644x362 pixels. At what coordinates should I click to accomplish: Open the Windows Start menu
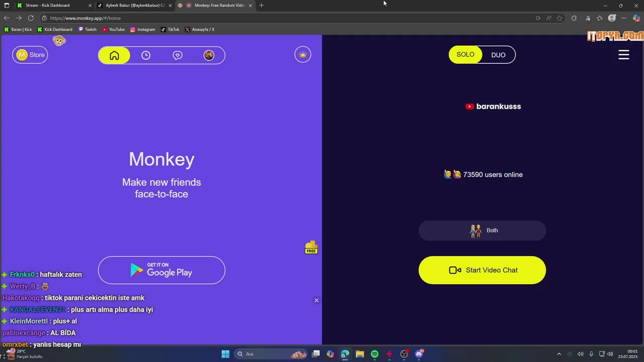click(225, 354)
